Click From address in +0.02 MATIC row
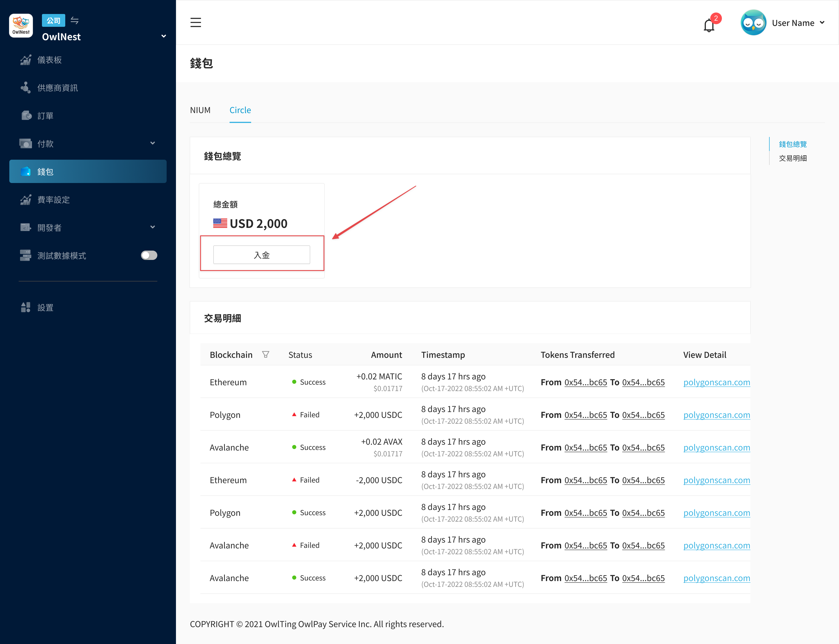The height and width of the screenshot is (644, 839). [x=585, y=382]
